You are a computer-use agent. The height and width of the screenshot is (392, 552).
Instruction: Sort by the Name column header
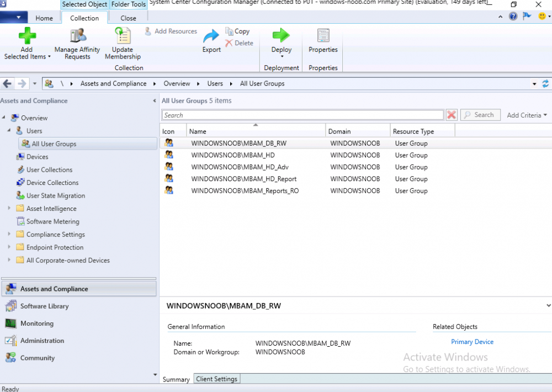click(x=256, y=131)
